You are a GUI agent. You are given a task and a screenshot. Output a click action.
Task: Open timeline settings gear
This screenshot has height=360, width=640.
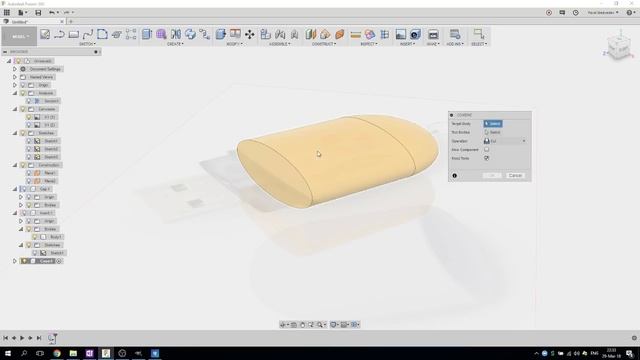click(x=634, y=338)
